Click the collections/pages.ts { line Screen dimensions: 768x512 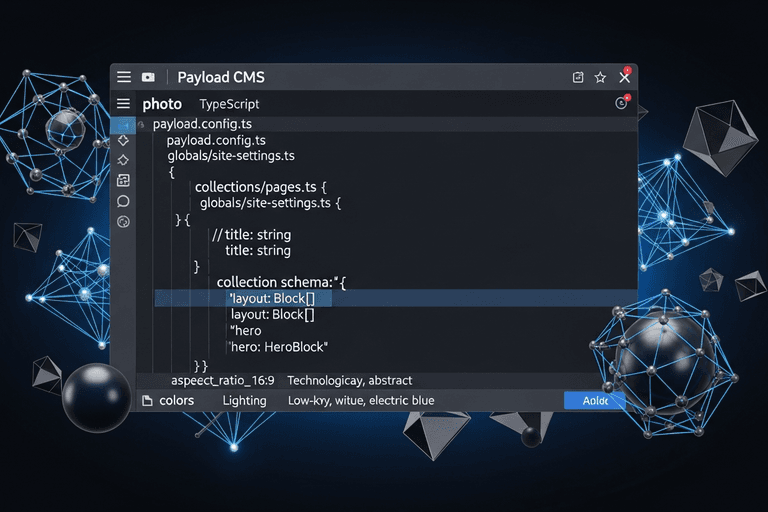click(261, 187)
